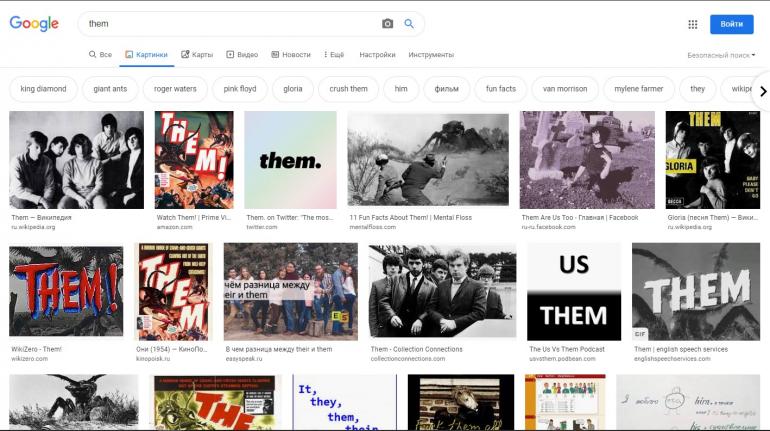This screenshot has height=431, width=770.
Task: Click '11 Fun Facts About Them!' caption
Action: [x=411, y=217]
